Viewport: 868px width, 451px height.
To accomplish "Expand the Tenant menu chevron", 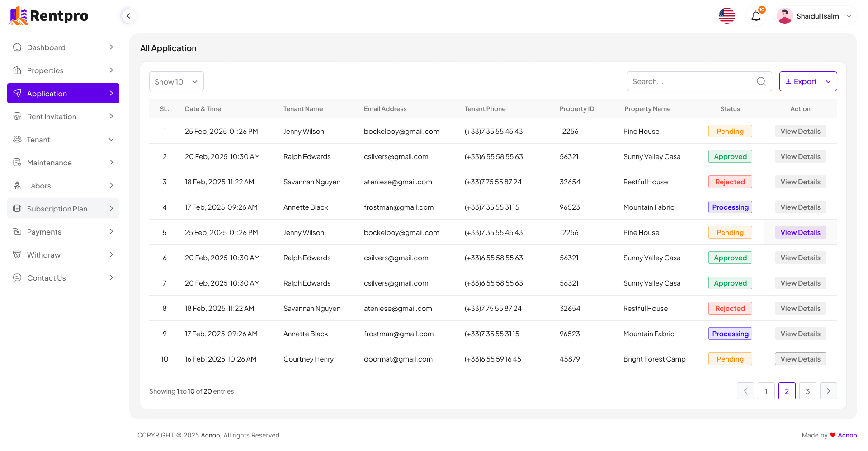I will tap(111, 140).
